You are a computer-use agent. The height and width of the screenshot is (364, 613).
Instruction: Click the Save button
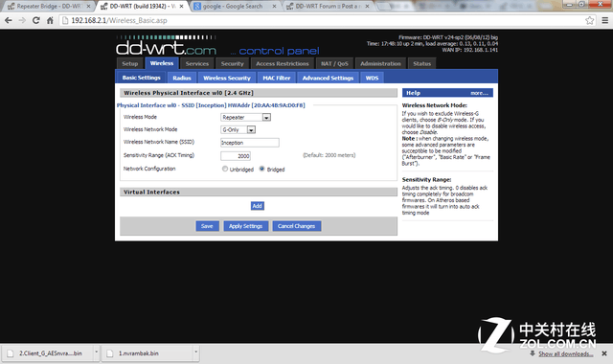(207, 226)
